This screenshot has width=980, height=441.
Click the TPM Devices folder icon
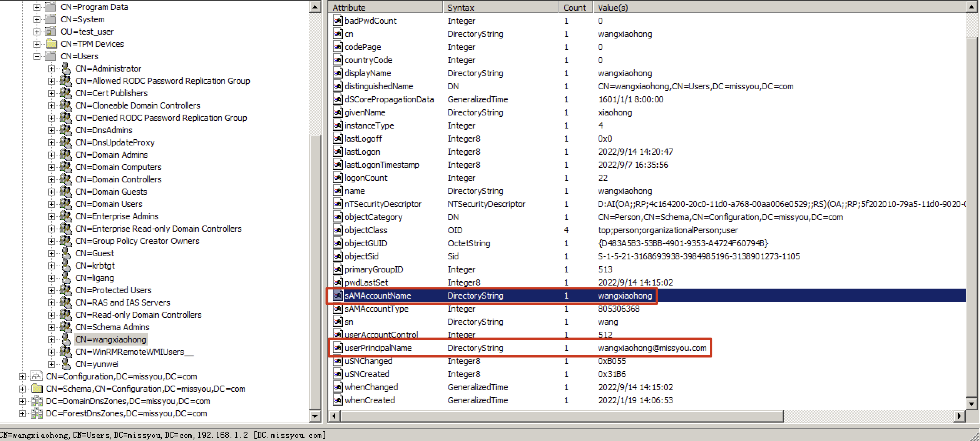point(51,44)
